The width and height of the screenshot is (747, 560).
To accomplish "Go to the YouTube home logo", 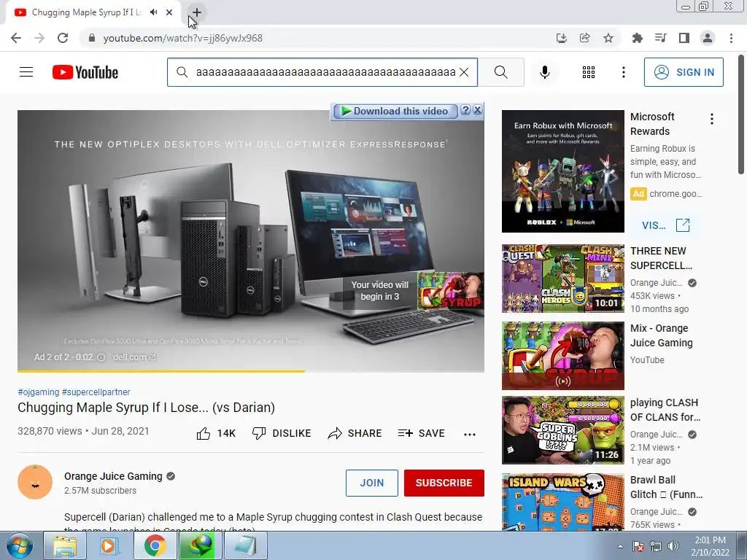I will click(x=85, y=72).
